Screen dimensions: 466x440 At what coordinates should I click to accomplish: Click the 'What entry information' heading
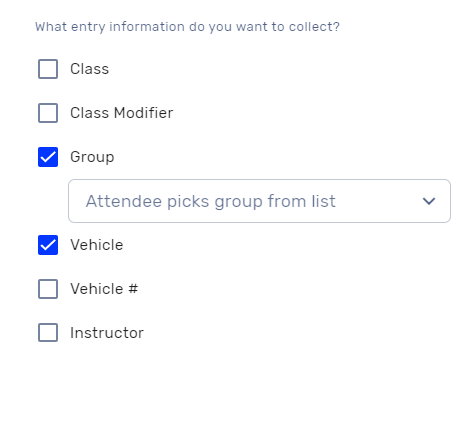coord(187,27)
